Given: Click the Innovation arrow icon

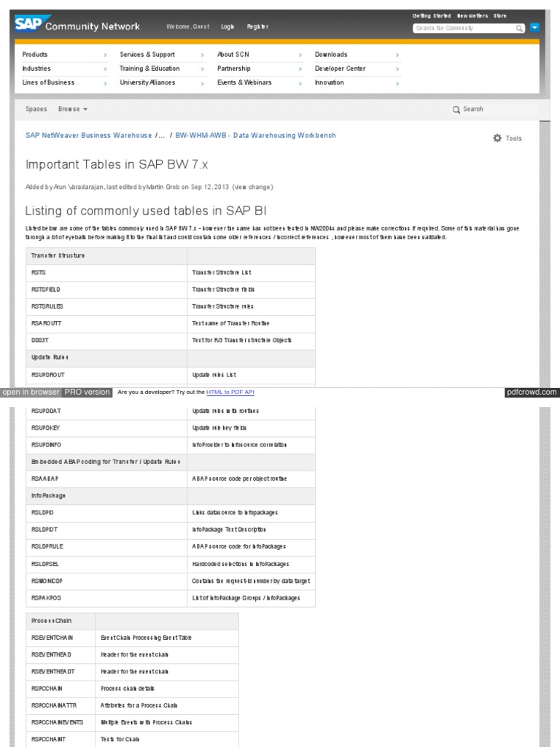Looking at the screenshot, I should (397, 83).
